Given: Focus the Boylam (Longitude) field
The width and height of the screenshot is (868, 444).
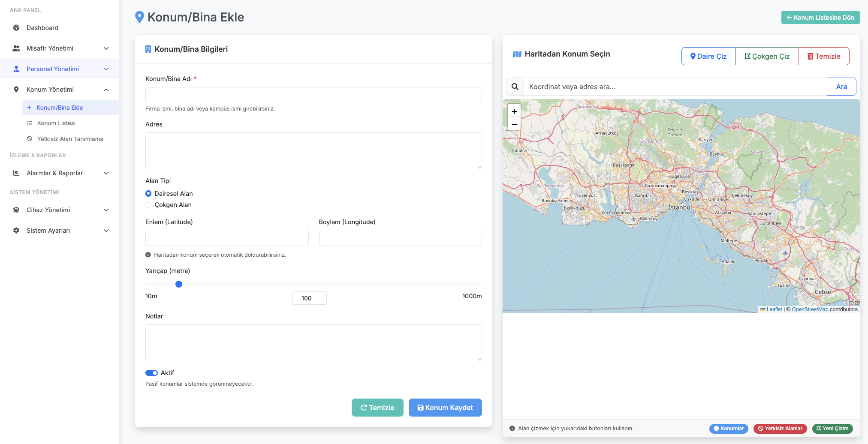Looking at the screenshot, I should 401,238.
